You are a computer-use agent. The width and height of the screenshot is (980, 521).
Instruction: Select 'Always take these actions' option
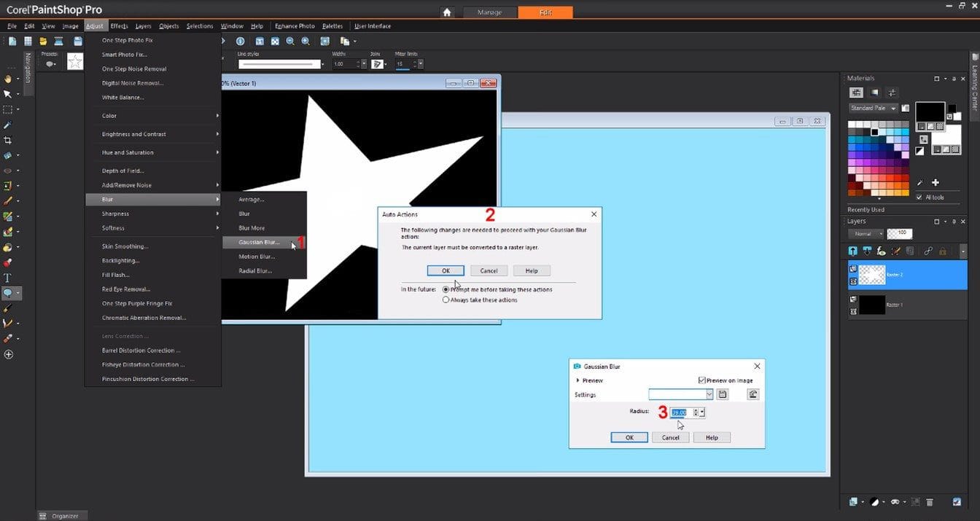(446, 299)
